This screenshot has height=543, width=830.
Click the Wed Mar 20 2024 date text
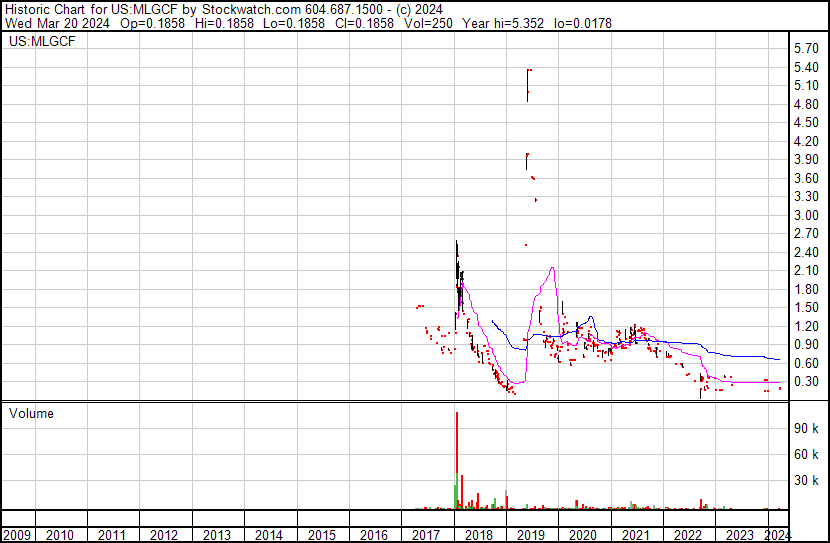[57, 23]
